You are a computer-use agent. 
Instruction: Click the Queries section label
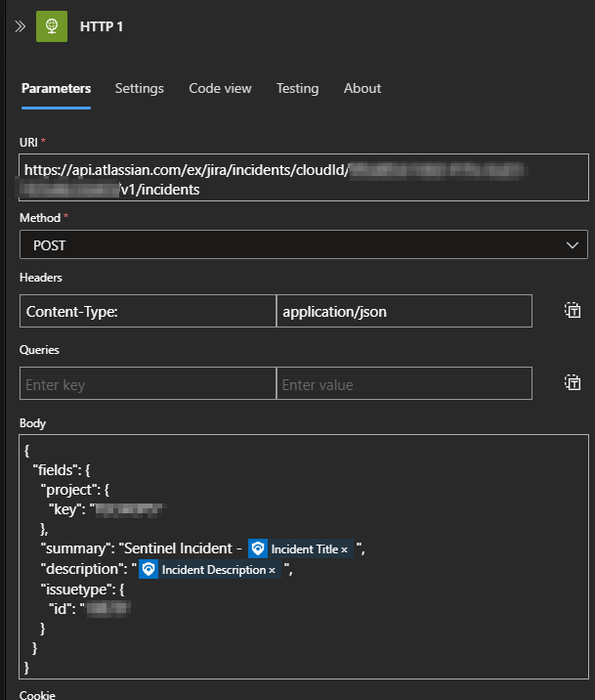tap(39, 350)
